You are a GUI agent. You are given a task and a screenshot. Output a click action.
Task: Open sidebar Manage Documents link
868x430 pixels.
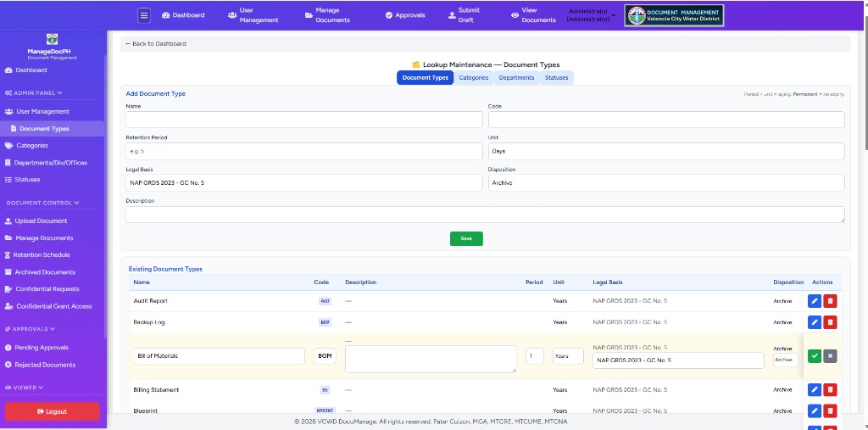[39, 238]
